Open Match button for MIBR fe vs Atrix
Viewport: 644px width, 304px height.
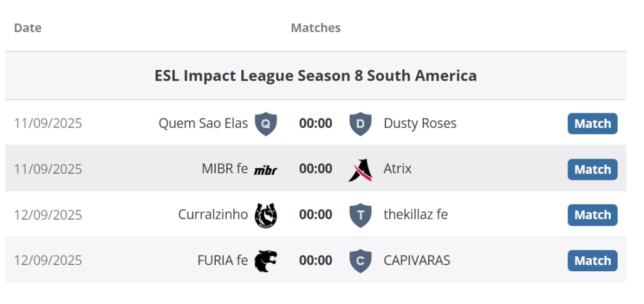coord(592,169)
